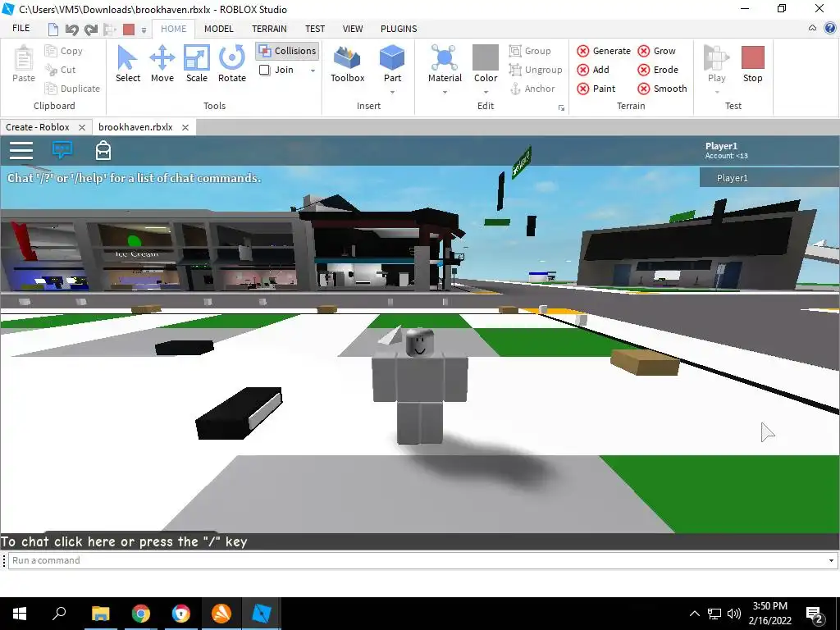Switch to the TEST ribbon tab
Screen dimensions: 840x630
point(314,29)
